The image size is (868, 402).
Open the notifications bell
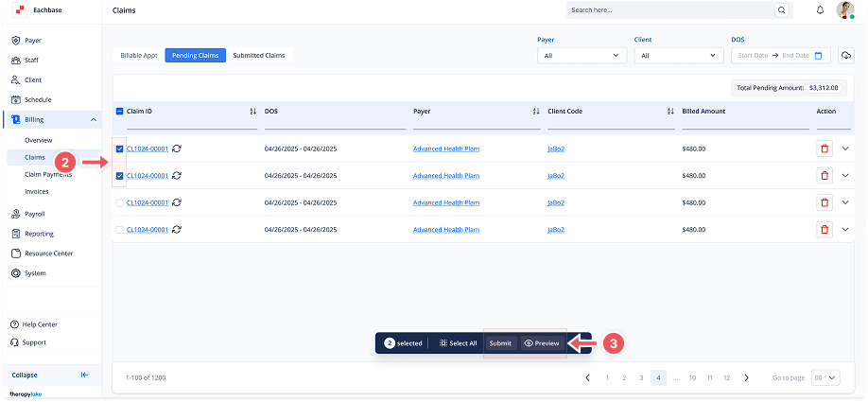(821, 10)
